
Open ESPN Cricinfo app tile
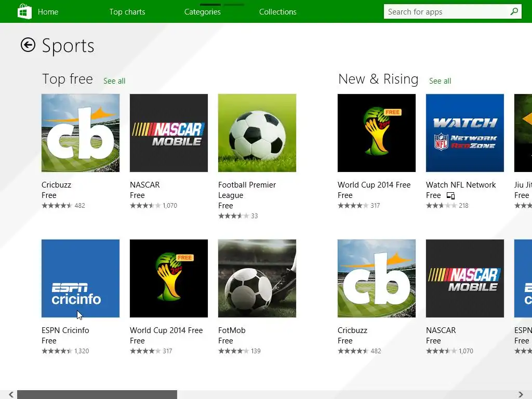click(81, 278)
